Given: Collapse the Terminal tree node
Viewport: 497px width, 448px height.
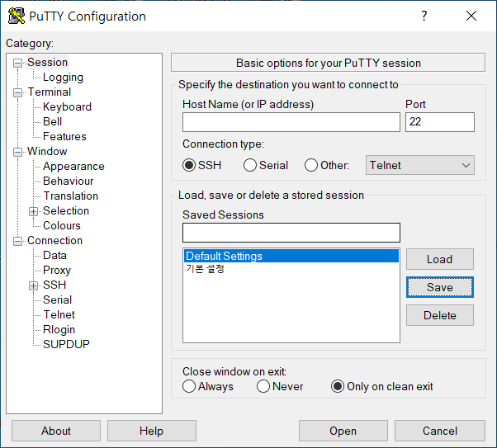Looking at the screenshot, I should tap(17, 92).
